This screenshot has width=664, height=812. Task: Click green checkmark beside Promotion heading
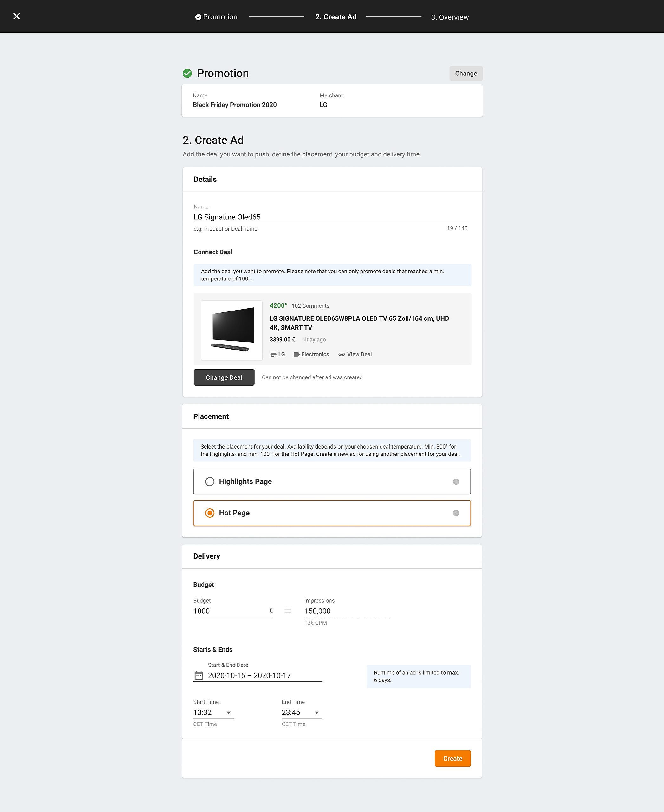pyautogui.click(x=187, y=74)
